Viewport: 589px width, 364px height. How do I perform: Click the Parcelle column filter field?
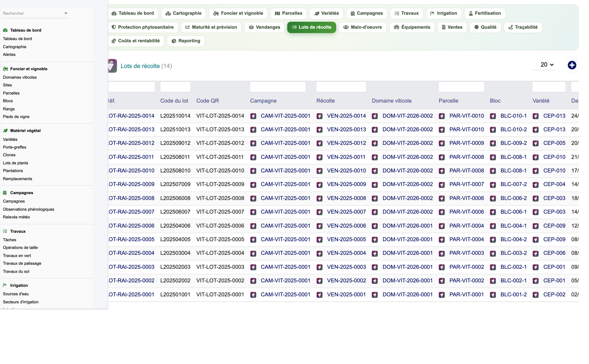(461, 87)
